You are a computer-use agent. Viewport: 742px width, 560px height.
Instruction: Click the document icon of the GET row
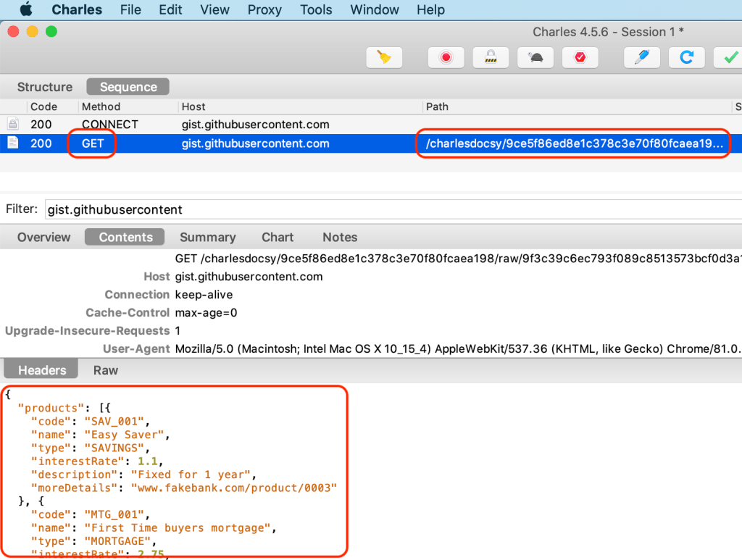pyautogui.click(x=12, y=143)
